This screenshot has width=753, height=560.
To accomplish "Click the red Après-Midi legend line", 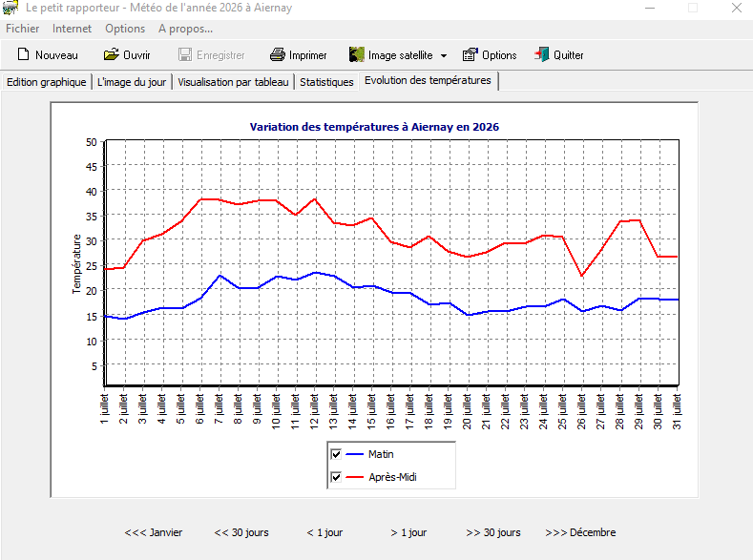I will 354,477.
